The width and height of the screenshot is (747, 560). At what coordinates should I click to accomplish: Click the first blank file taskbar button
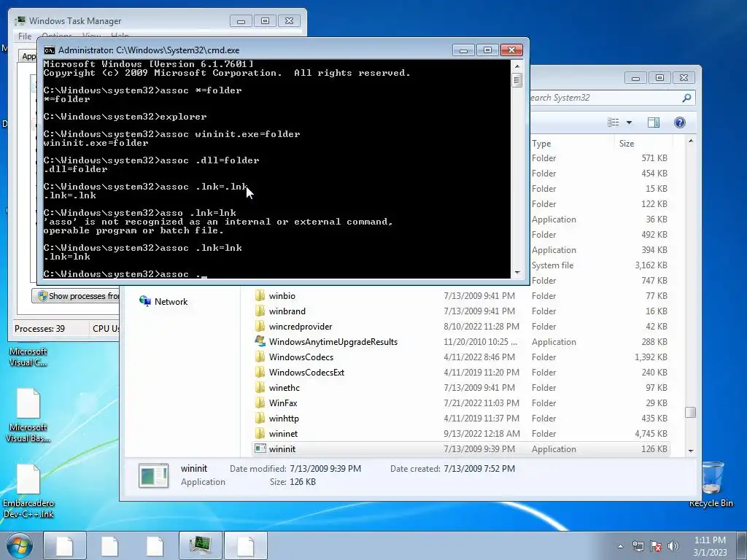click(x=65, y=545)
